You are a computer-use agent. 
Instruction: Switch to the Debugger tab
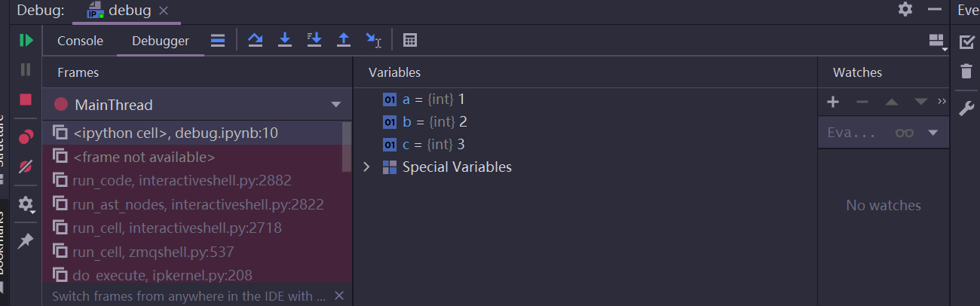pos(161,41)
